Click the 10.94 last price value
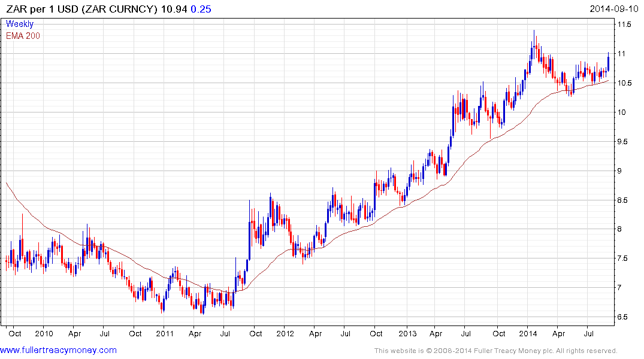The width and height of the screenshot is (644, 359). click(174, 9)
